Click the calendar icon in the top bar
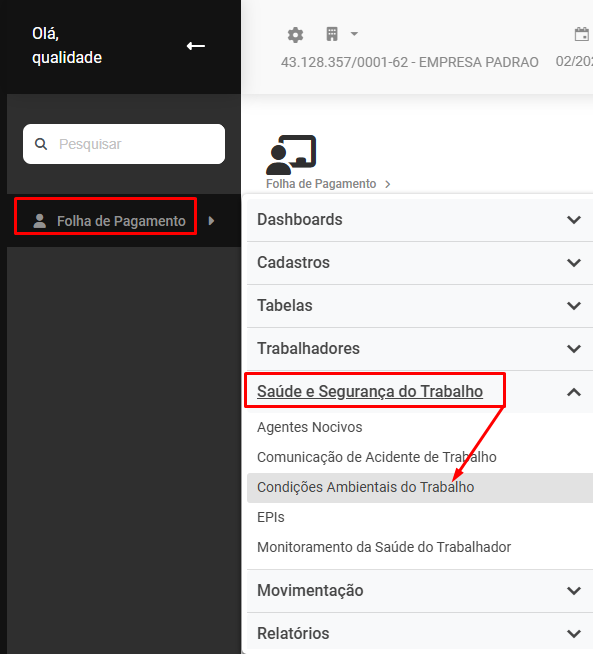 pos(582,34)
